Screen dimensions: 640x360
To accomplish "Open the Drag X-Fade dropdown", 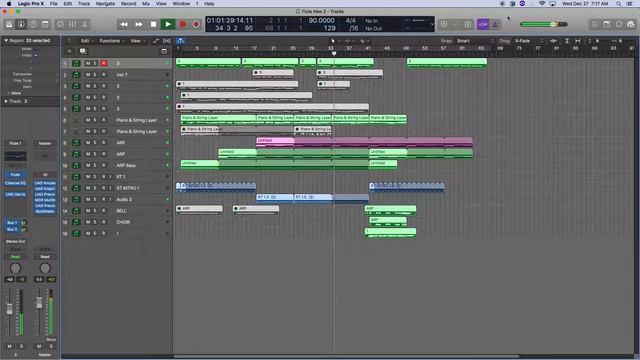I will (529, 41).
